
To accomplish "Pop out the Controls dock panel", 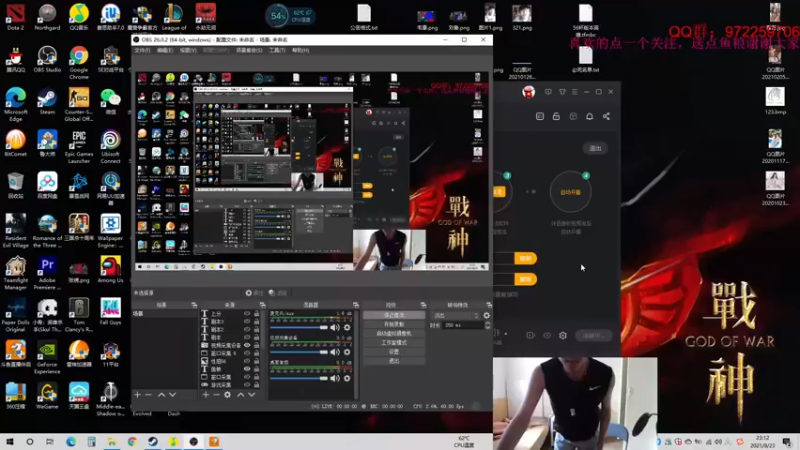I will pyautogui.click(x=423, y=305).
